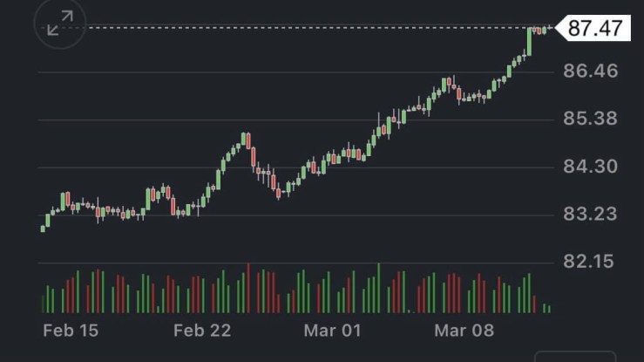The image size is (644, 362).
Task: Click the last small green volume bar
Action: (548, 308)
